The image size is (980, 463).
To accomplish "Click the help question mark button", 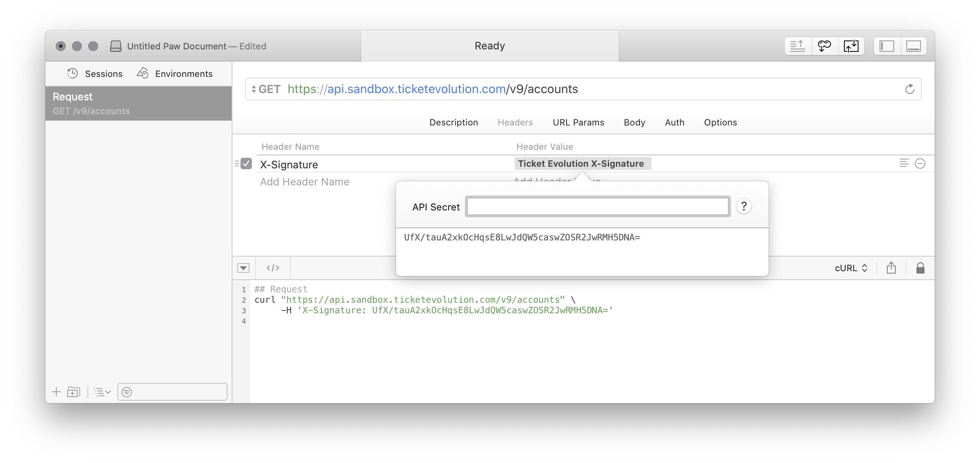I will tap(744, 206).
